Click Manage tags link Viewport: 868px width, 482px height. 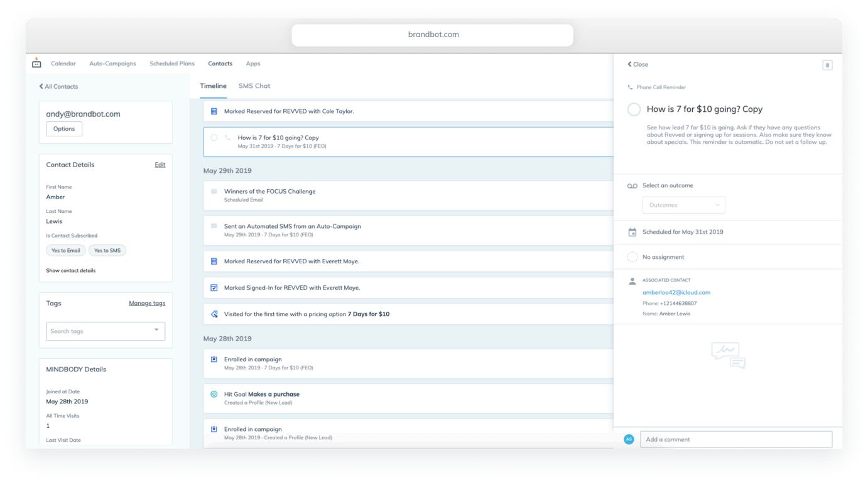point(147,303)
